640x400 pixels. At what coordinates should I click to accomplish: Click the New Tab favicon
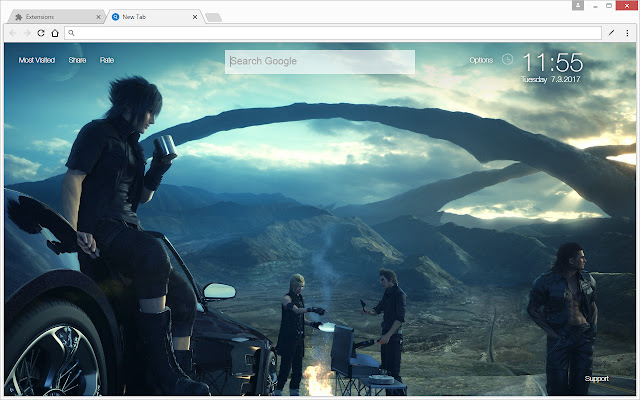[116, 17]
